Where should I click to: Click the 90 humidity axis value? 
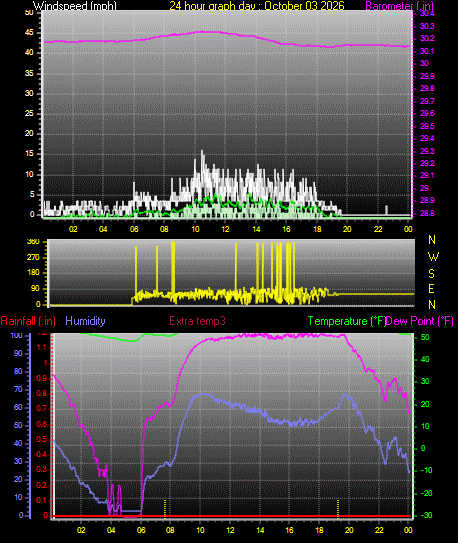[18, 354]
